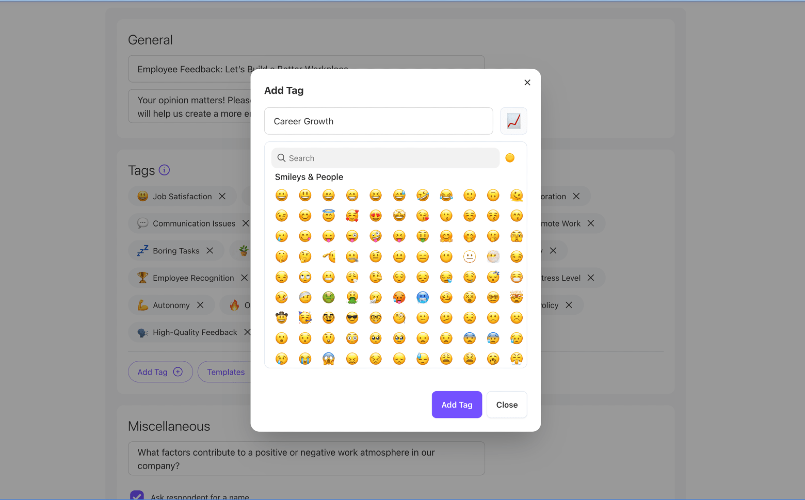Delete the High-Quality Feedback tag

(x=247, y=332)
